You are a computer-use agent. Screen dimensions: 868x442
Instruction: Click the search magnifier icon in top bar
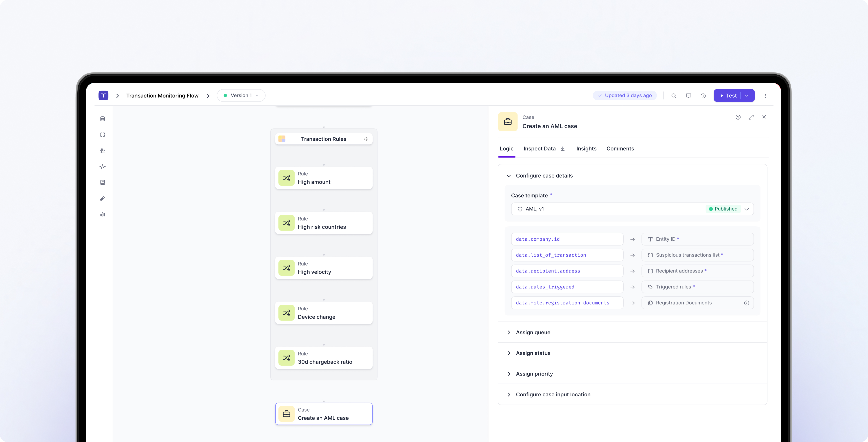click(x=674, y=96)
